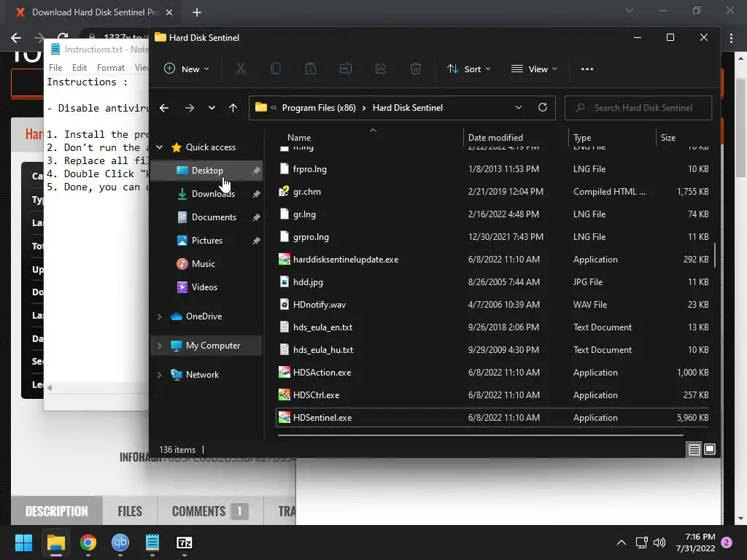This screenshot has height=560, width=747.
Task: Open the See more ellipsis menu
Action: pyautogui.click(x=587, y=69)
